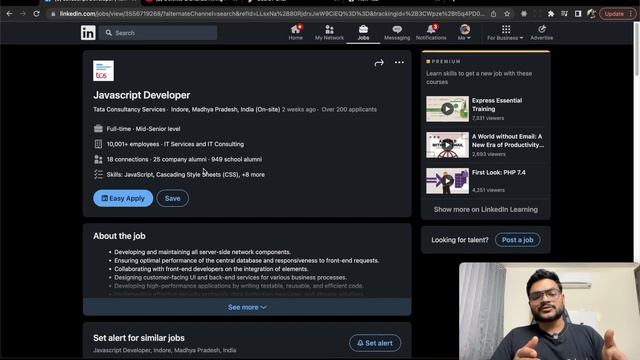Open the Notifications bell icon

[431, 32]
